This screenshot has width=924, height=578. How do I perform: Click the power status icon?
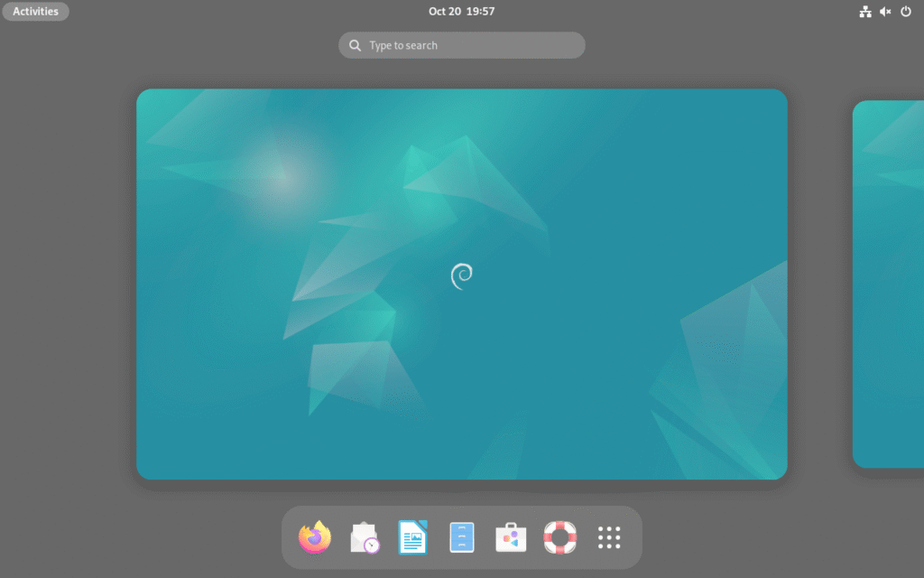[907, 12]
